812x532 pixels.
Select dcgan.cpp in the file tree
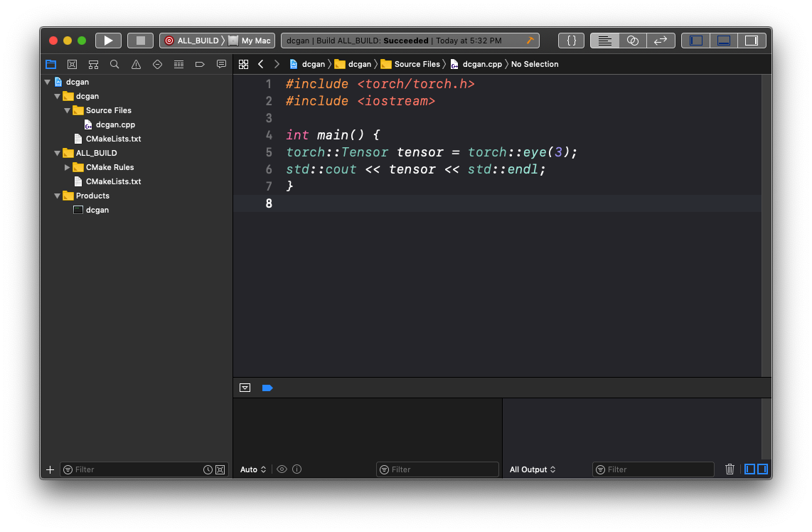pyautogui.click(x=114, y=124)
